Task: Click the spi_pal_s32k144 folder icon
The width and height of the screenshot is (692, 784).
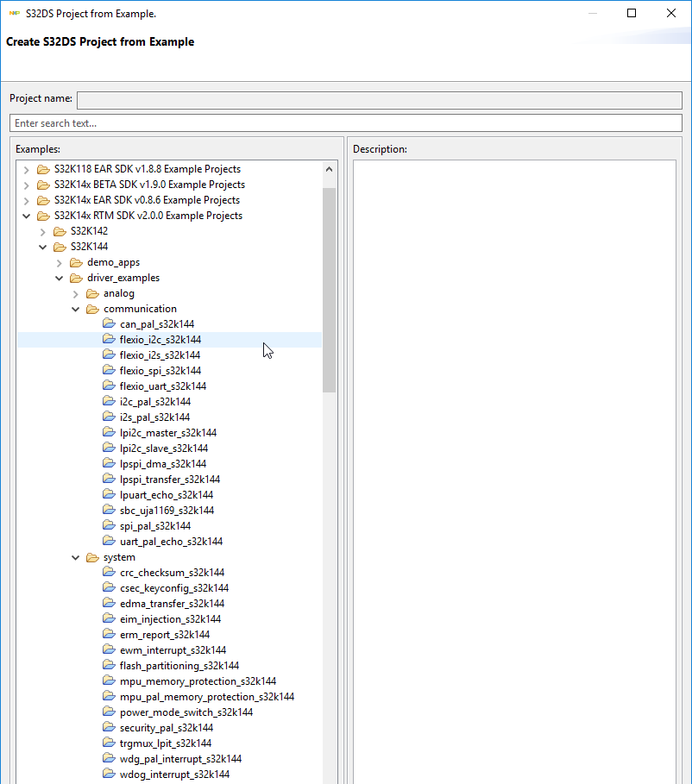Action: 109,525
